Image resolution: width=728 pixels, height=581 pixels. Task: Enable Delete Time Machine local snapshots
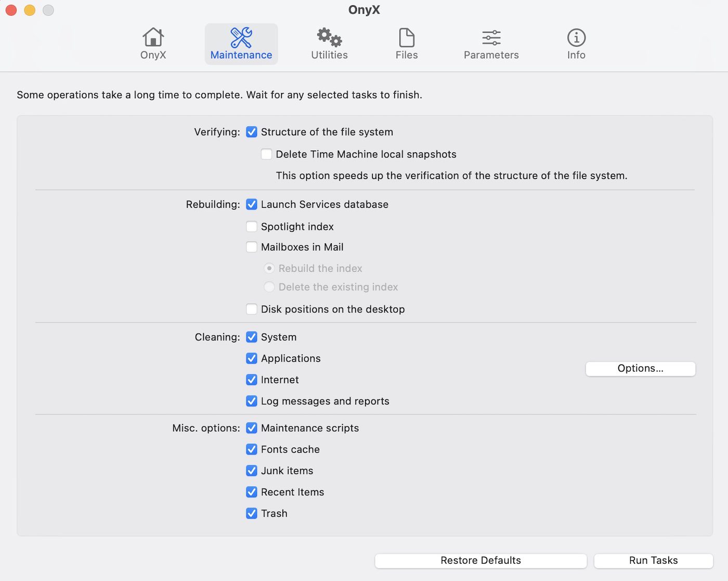tap(266, 154)
